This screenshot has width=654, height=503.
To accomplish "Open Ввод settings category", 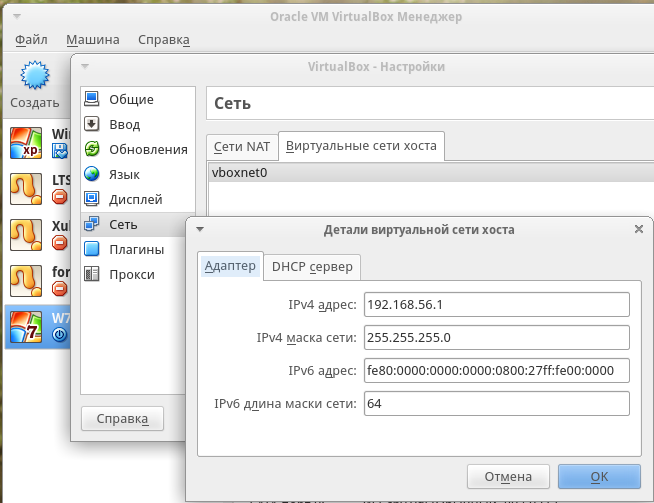I will (x=138, y=124).
